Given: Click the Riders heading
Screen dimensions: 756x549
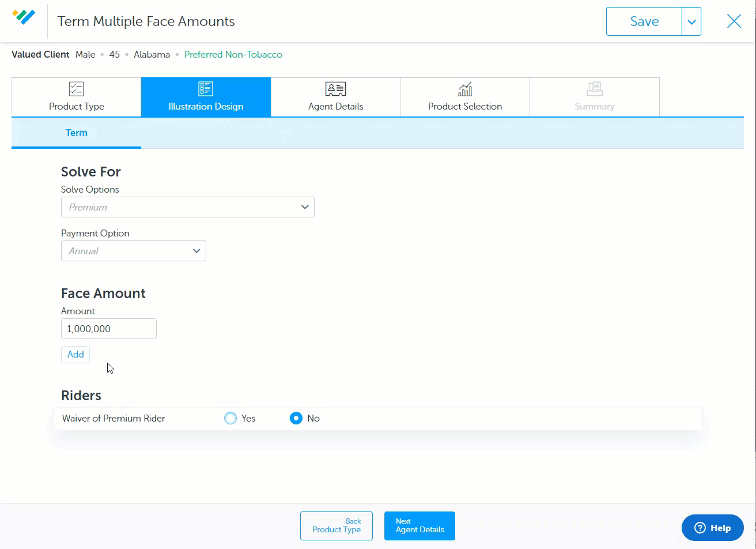Looking at the screenshot, I should point(81,396).
